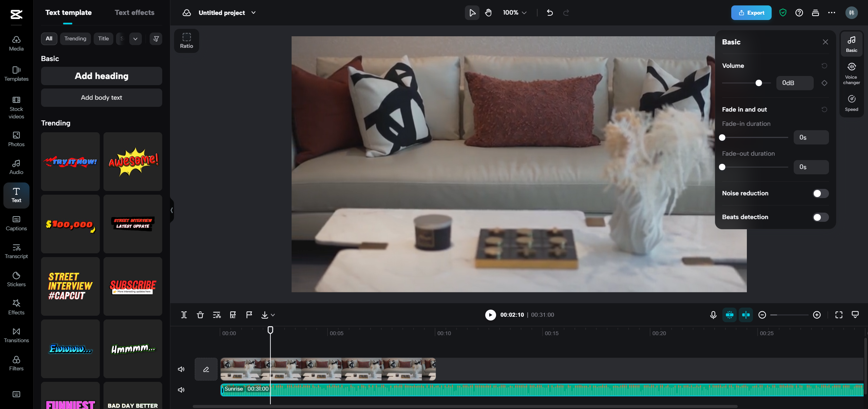868x409 pixels.
Task: Filter templates by Trending category
Action: click(x=75, y=38)
